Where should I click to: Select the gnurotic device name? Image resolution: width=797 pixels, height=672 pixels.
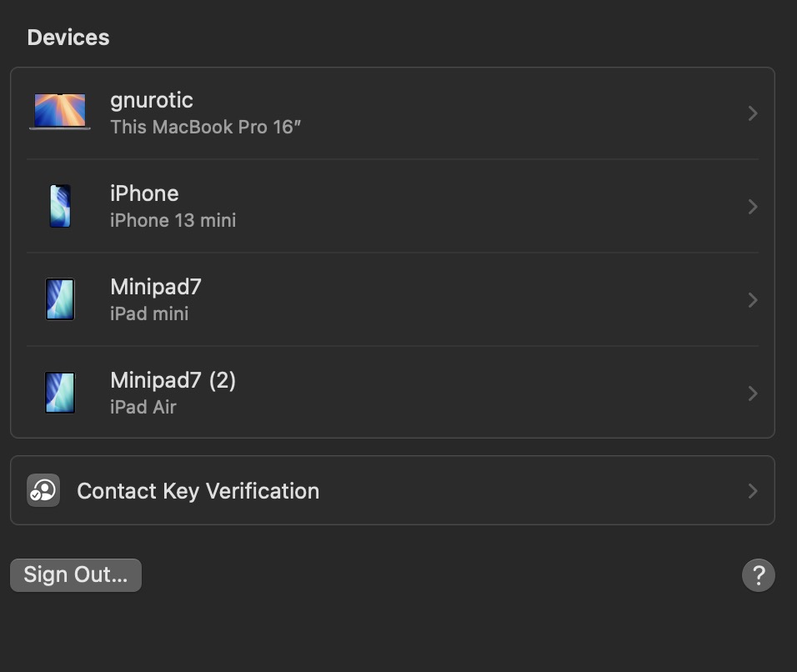[152, 101]
